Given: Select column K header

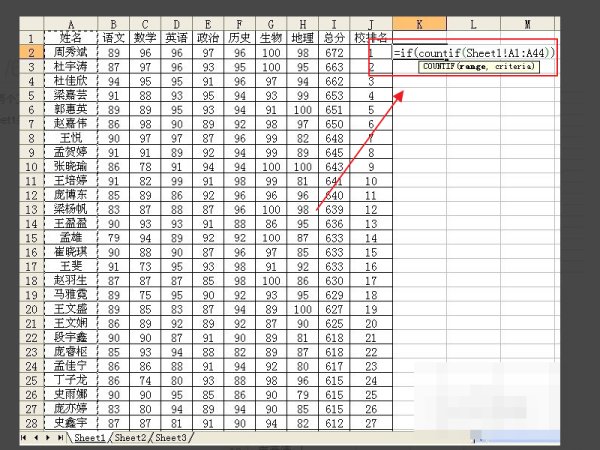Looking at the screenshot, I should click(x=419, y=24).
